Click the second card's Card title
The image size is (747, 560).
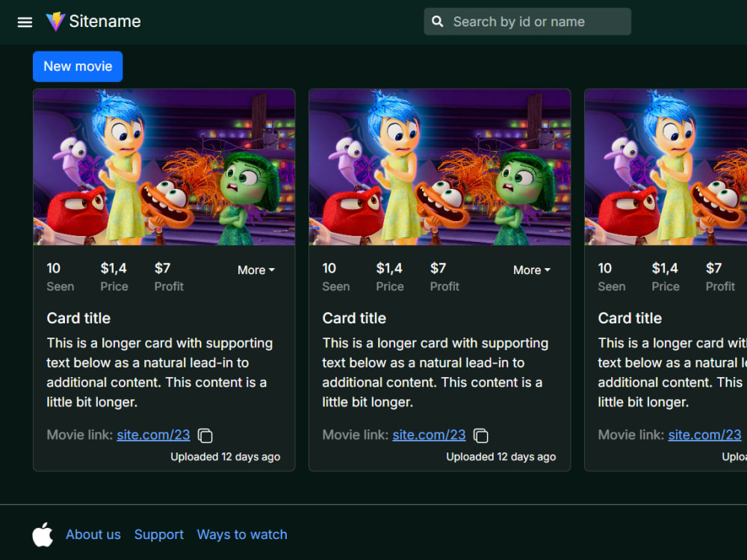[354, 318]
